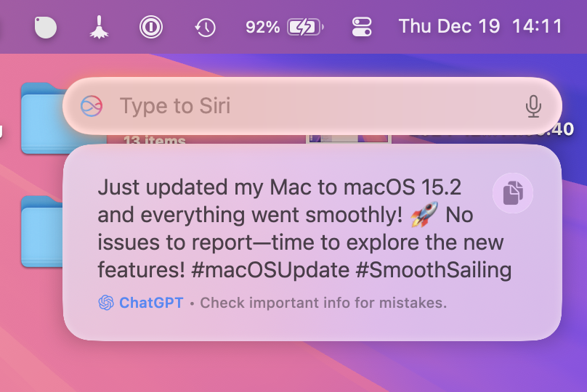Screen dimensions: 587x392
Task: Open Control Center from the menu bar
Action: [361, 28]
